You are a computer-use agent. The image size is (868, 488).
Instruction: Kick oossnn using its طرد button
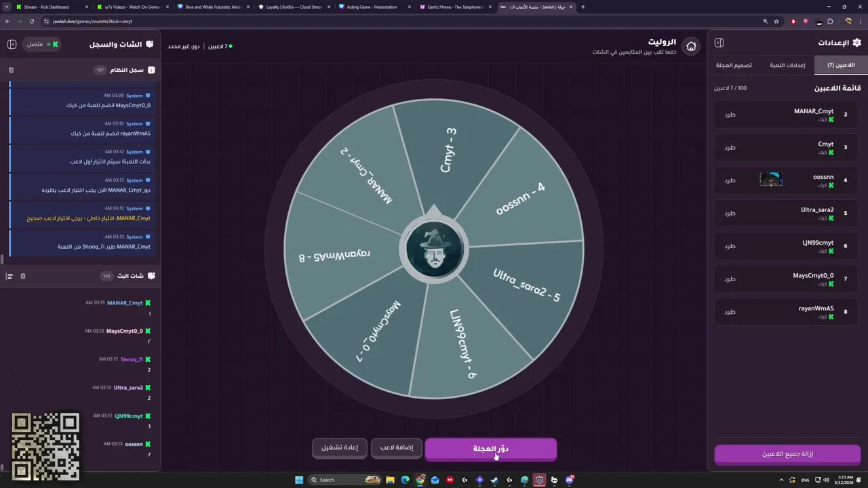tap(730, 180)
